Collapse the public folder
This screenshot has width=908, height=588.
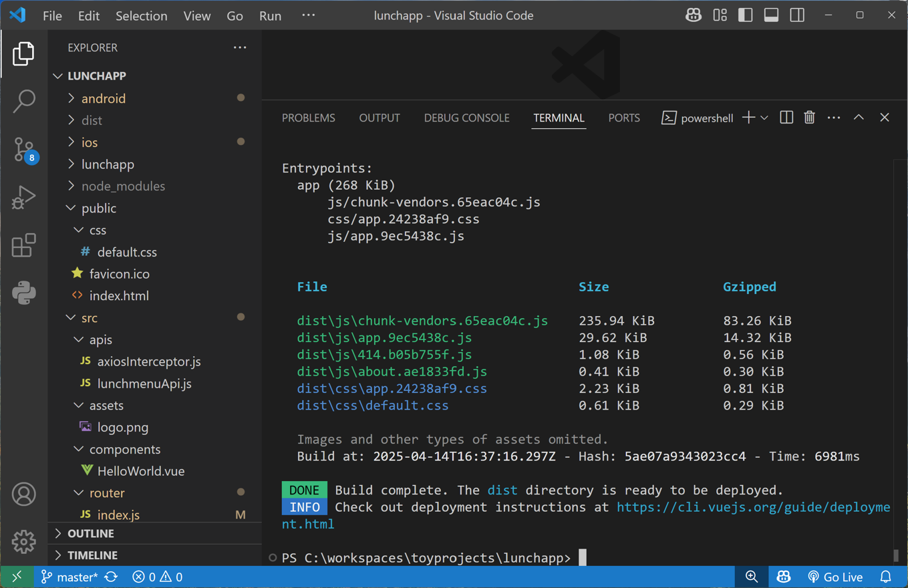point(155,208)
